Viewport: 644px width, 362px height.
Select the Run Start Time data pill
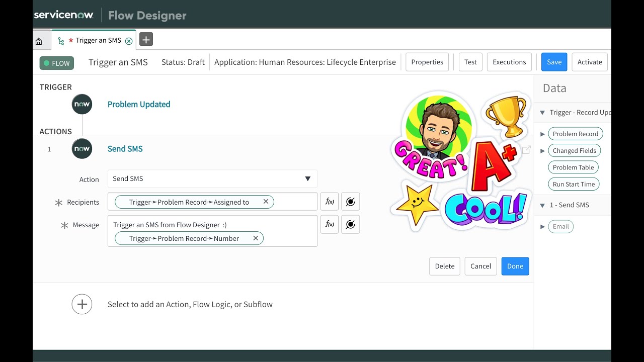574,184
